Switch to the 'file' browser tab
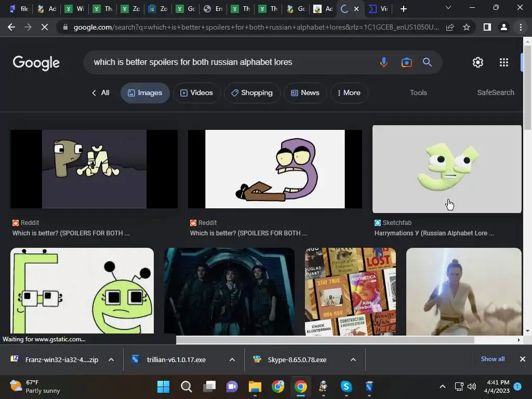This screenshot has width=532, height=399. pyautogui.click(x=19, y=9)
